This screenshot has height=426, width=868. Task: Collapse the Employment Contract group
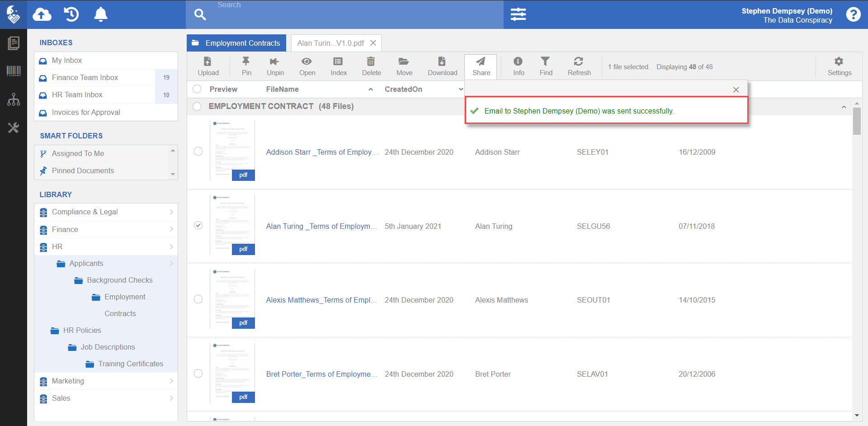(844, 107)
